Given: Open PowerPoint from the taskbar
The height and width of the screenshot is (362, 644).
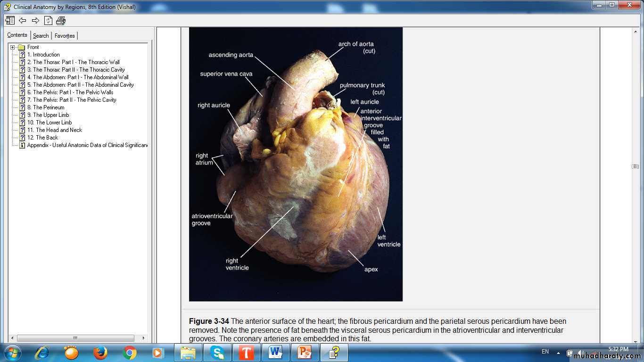Looking at the screenshot, I should pyautogui.click(x=305, y=353).
